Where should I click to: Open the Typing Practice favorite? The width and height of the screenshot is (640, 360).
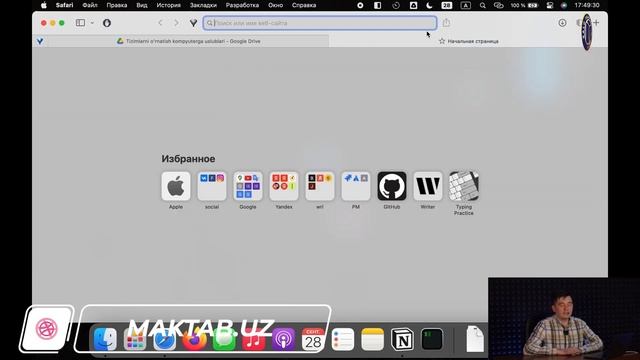coord(464,186)
